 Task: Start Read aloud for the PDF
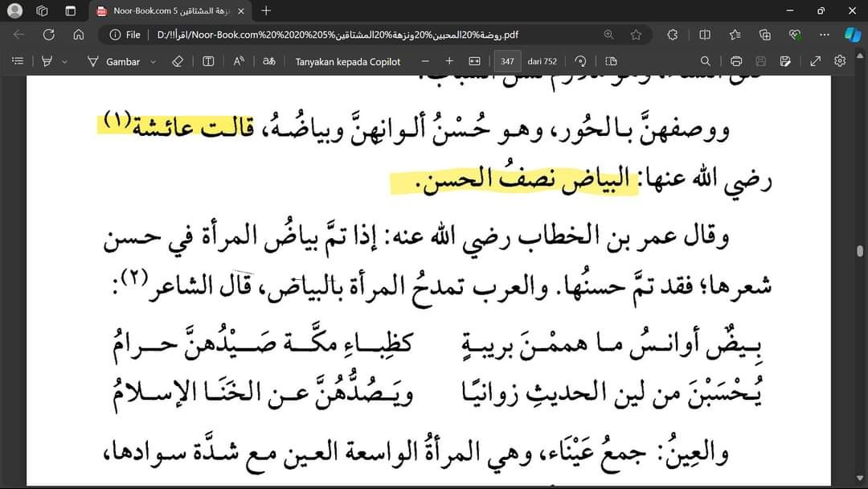(239, 61)
